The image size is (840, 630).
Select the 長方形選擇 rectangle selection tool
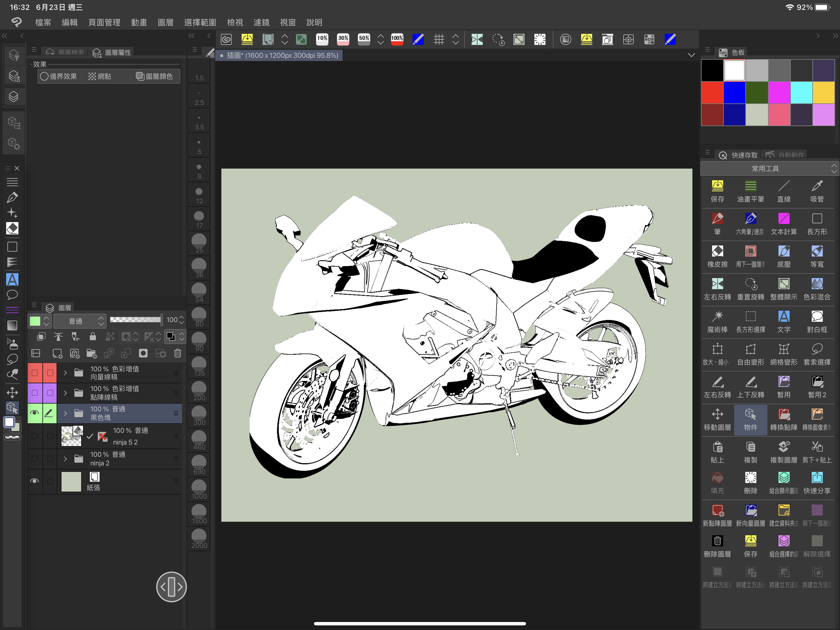click(x=751, y=322)
